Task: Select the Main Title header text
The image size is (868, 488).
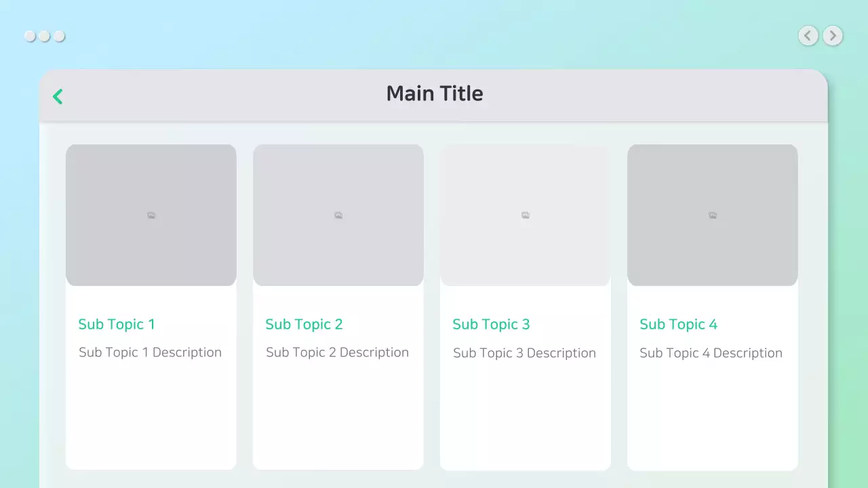Action: point(435,93)
